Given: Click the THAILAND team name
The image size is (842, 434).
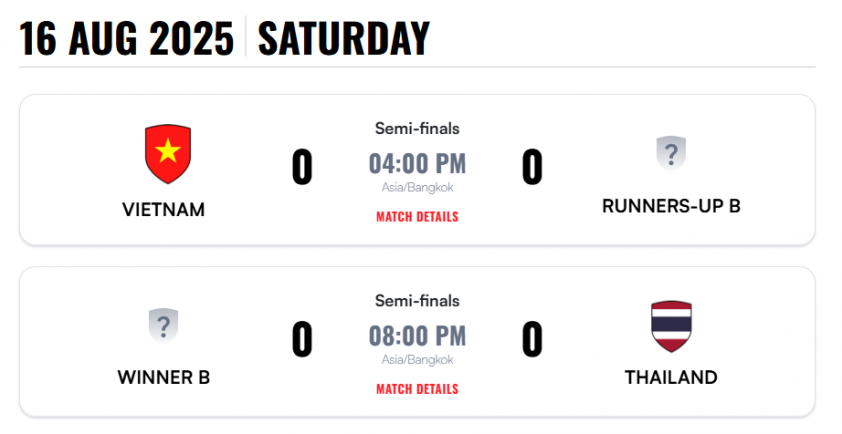Looking at the screenshot, I should click(671, 378).
